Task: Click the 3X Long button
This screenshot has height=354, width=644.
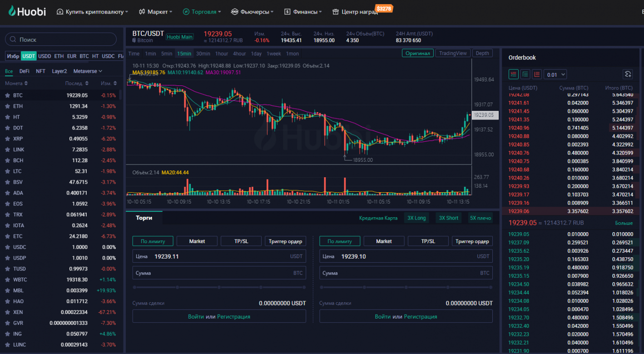Action: tap(416, 218)
